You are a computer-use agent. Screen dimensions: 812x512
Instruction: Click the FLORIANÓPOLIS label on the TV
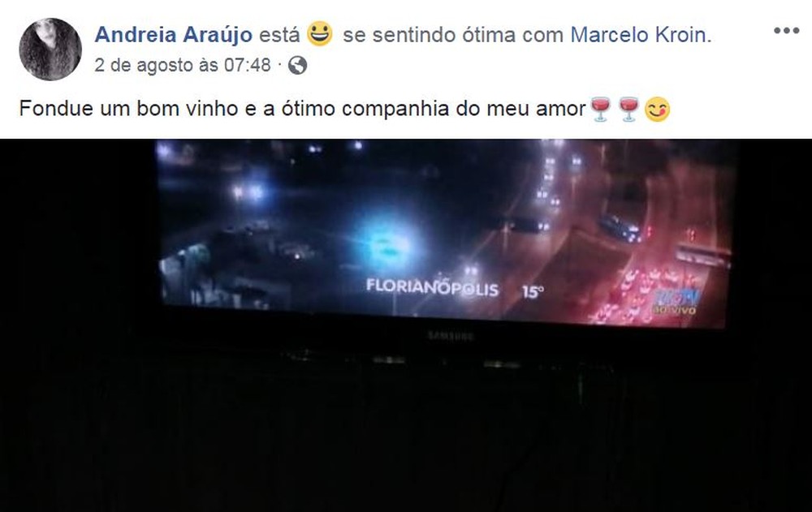[432, 287]
